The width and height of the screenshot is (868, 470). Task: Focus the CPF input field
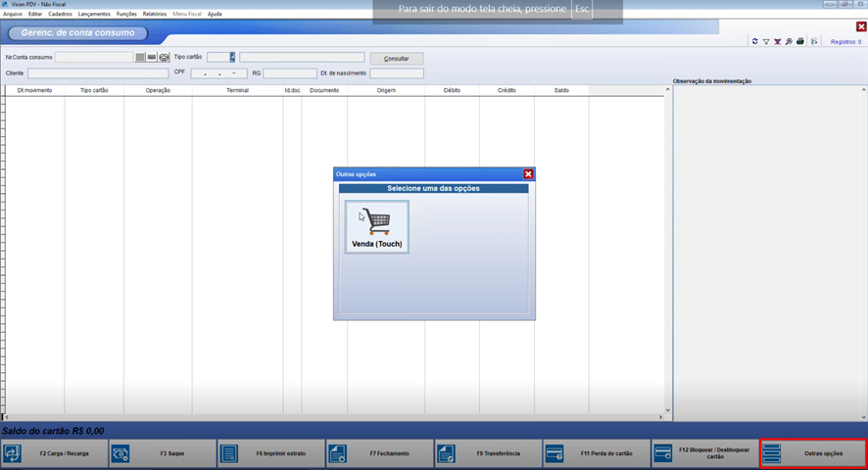click(x=218, y=73)
